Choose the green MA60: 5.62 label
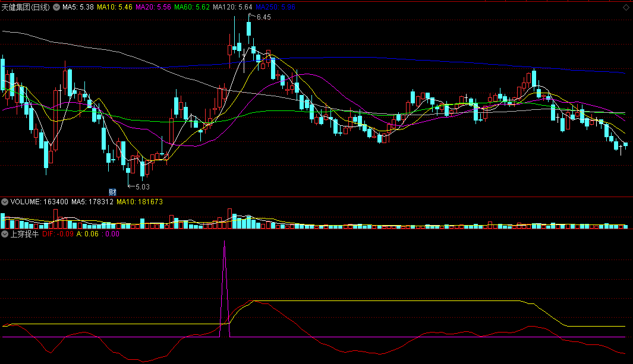The image size is (633, 364). coord(192,7)
